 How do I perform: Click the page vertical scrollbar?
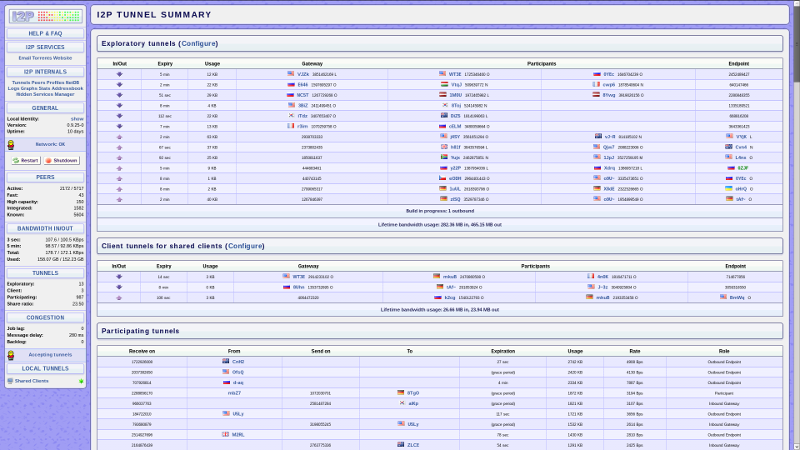tap(796, 225)
